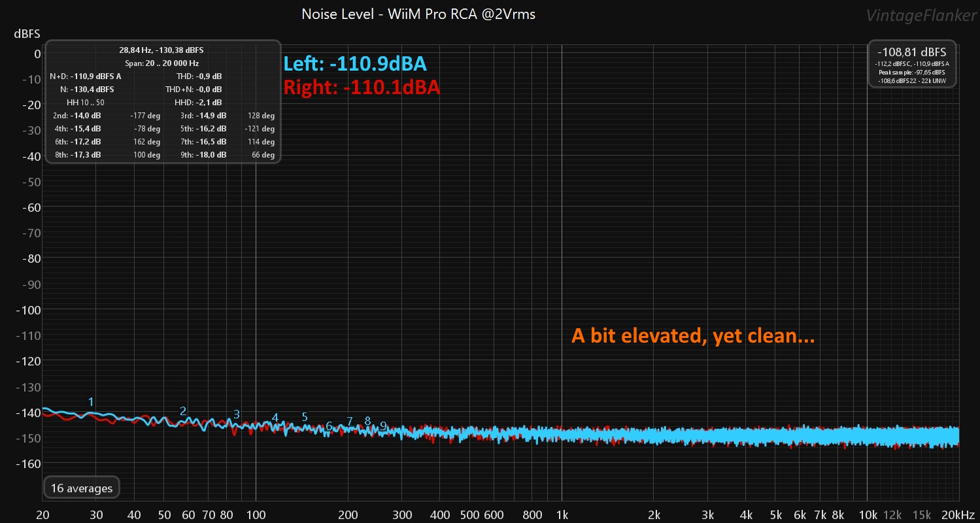Click harmonic marker 3 on the trace
Viewport: 980px width, 523px height.
click(x=237, y=414)
